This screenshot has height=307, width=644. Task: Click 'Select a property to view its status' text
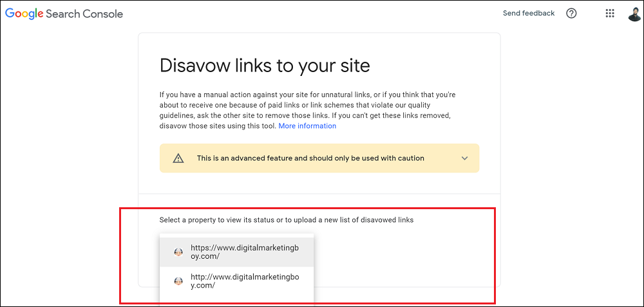pyautogui.click(x=287, y=220)
